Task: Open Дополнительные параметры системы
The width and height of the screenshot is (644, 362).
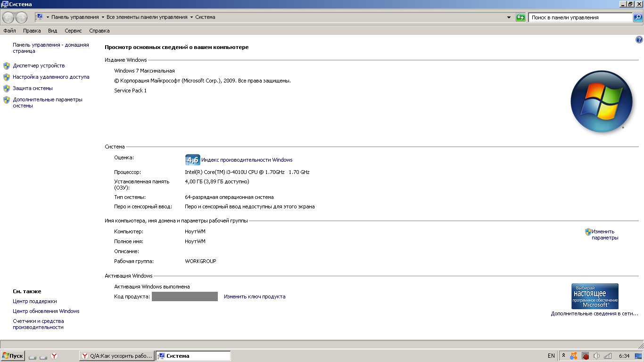Action: 48,103
